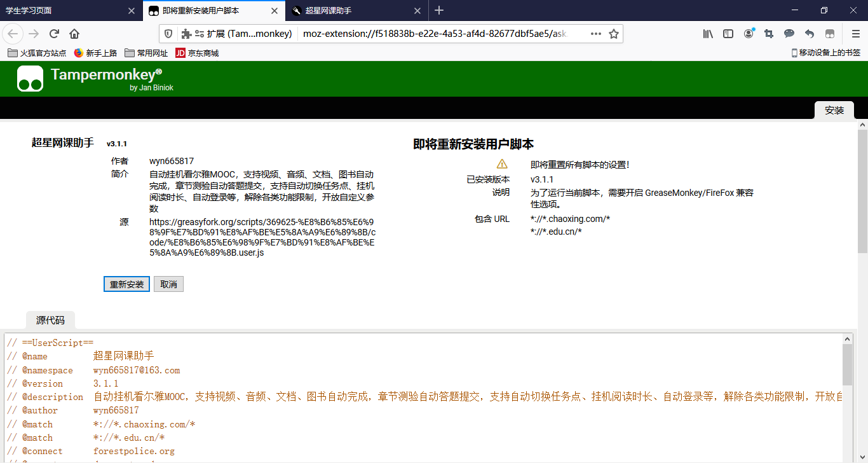Click the source code pane scrollbar
Screen dimensions: 868x463
pyautogui.click(x=848, y=364)
